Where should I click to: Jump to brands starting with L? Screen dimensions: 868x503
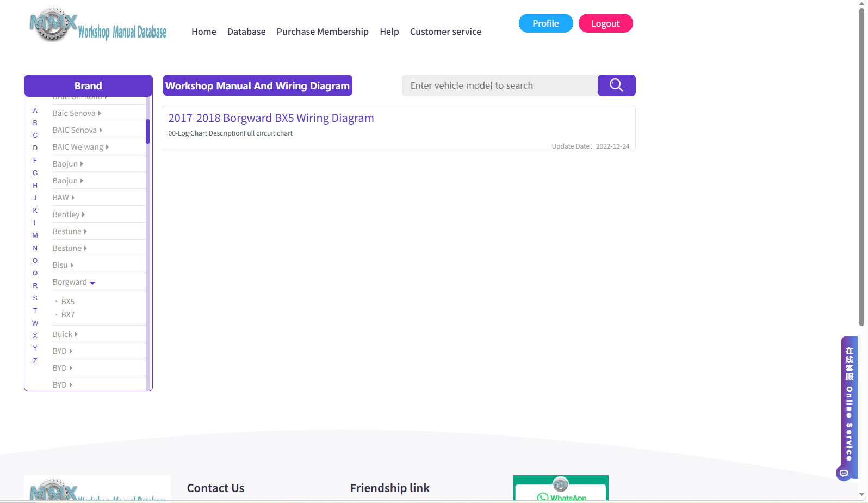(35, 223)
